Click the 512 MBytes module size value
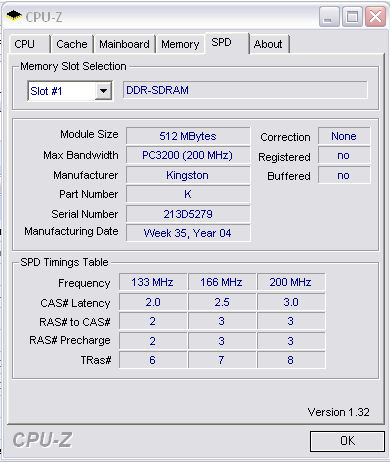Screen dimensions: 390x462 (188, 136)
